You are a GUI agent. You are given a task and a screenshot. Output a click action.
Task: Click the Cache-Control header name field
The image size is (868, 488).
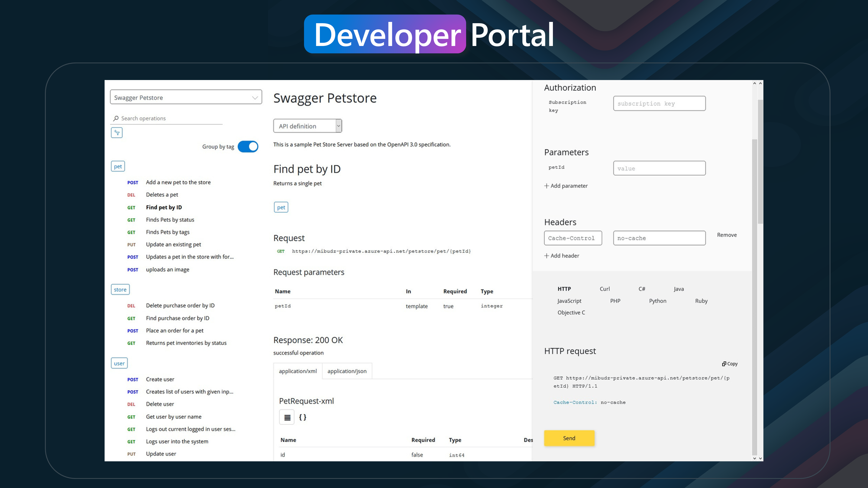[x=573, y=238]
